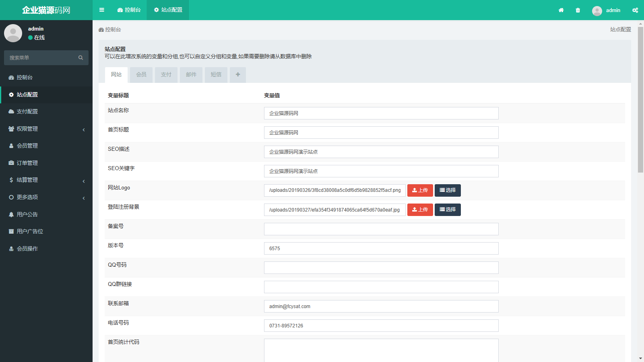Click the trash icon to clear cache
Viewport: 644px width, 362px height.
578,10
